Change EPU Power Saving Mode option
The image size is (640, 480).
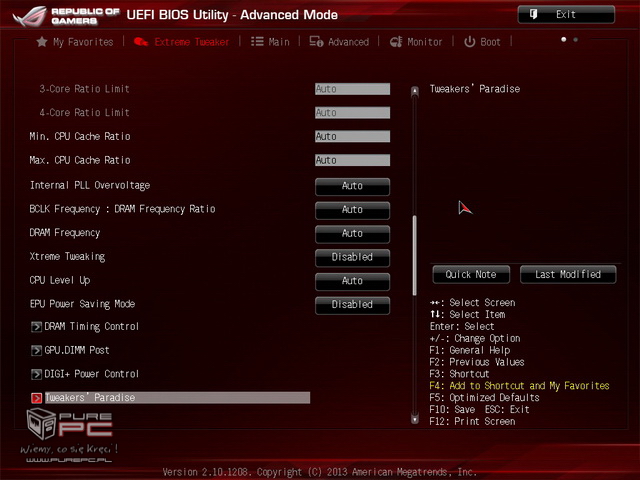(352, 304)
